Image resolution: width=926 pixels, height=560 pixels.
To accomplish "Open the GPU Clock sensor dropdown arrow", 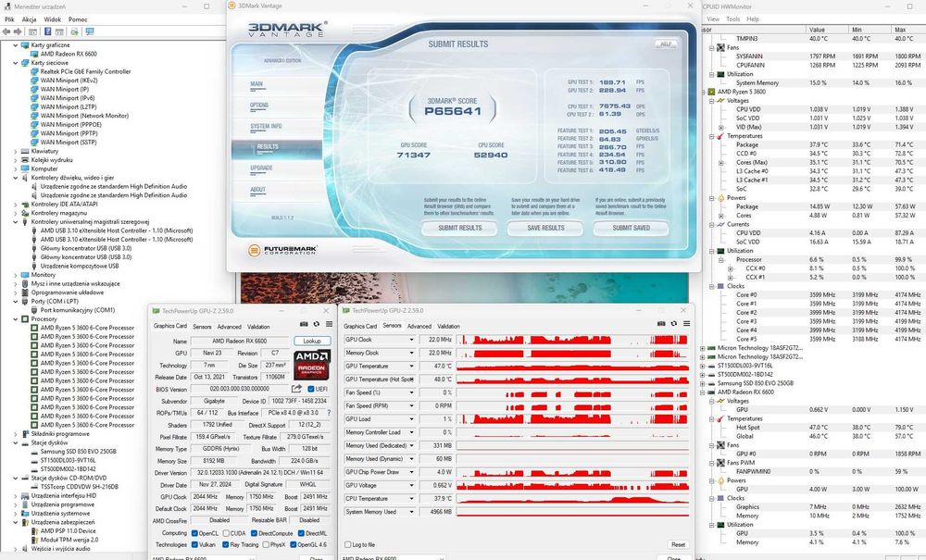I will tap(412, 340).
